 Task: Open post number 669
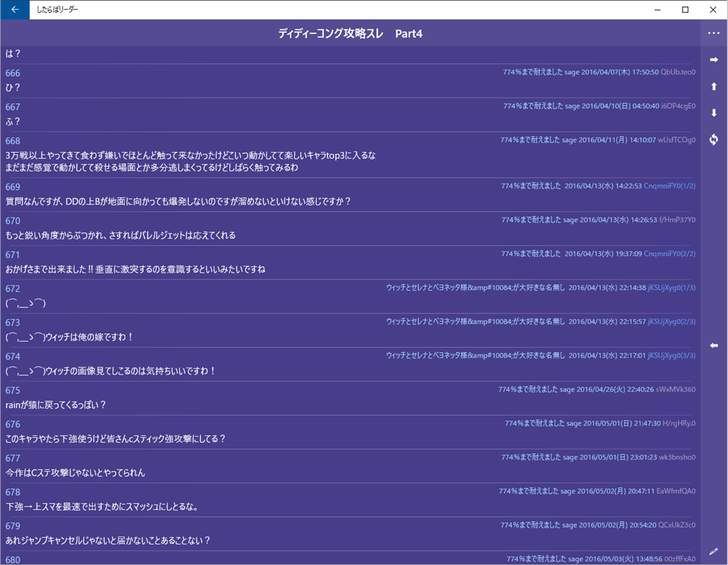pyautogui.click(x=13, y=187)
